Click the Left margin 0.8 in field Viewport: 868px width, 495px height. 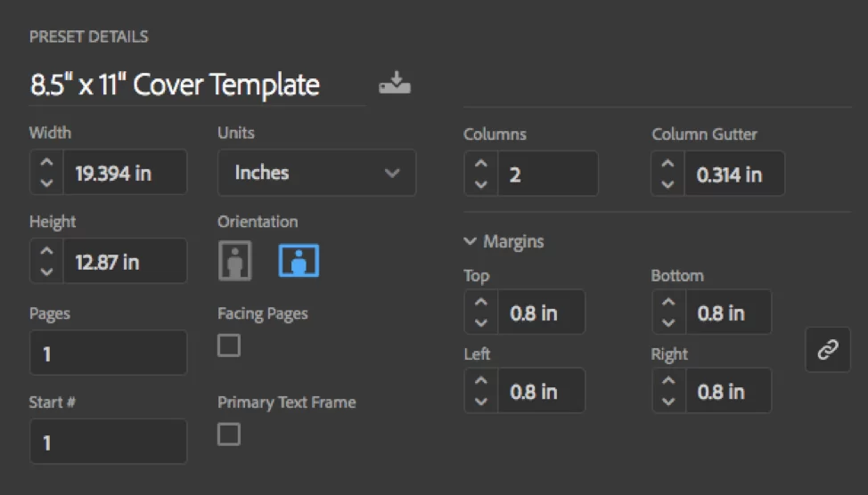tap(542, 391)
